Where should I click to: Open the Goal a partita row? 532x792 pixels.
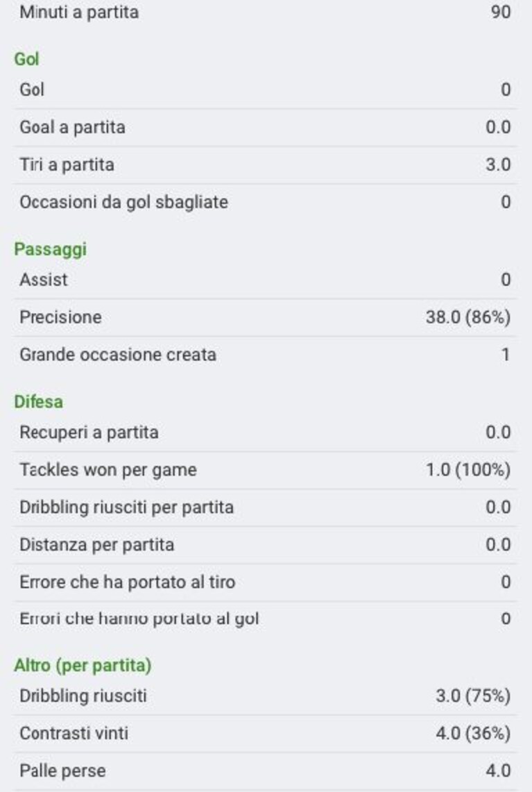tap(266, 127)
